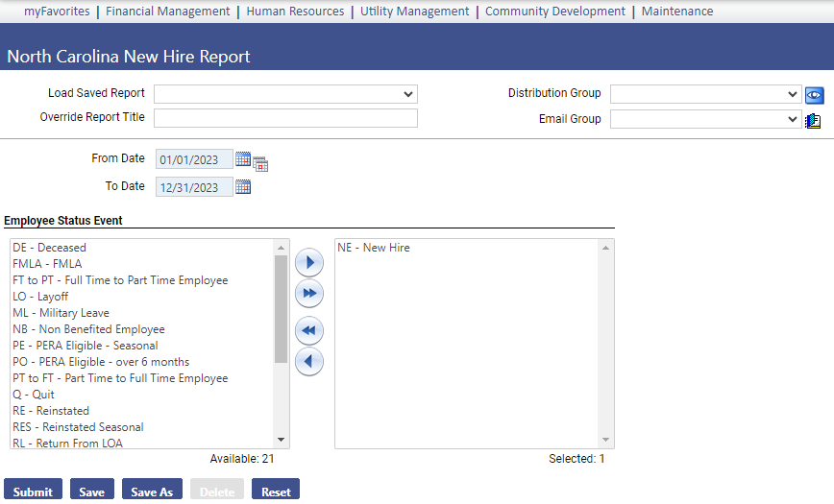This screenshot has height=504, width=834.
Task: Remove all status events from selected list
Action: [309, 330]
